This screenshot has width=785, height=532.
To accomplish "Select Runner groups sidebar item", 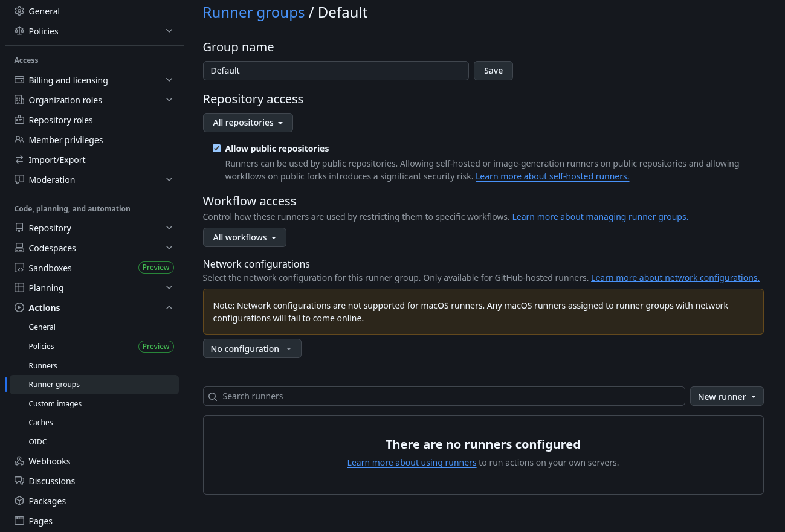I will (x=94, y=385).
